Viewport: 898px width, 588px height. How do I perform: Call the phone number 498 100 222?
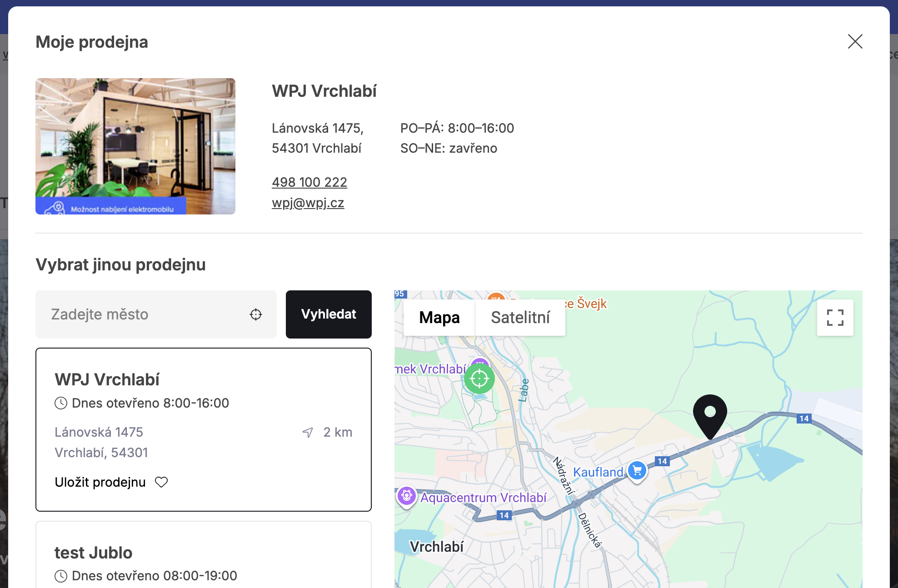[x=309, y=182]
